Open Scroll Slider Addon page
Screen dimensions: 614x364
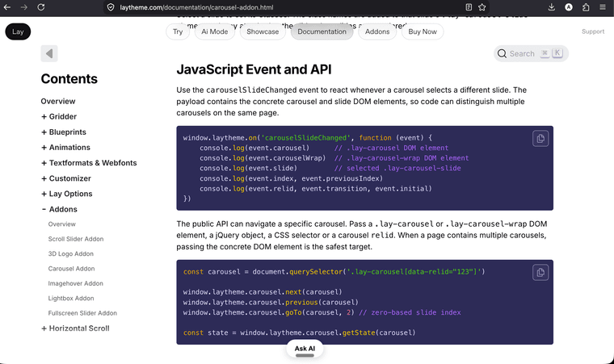[76, 239]
